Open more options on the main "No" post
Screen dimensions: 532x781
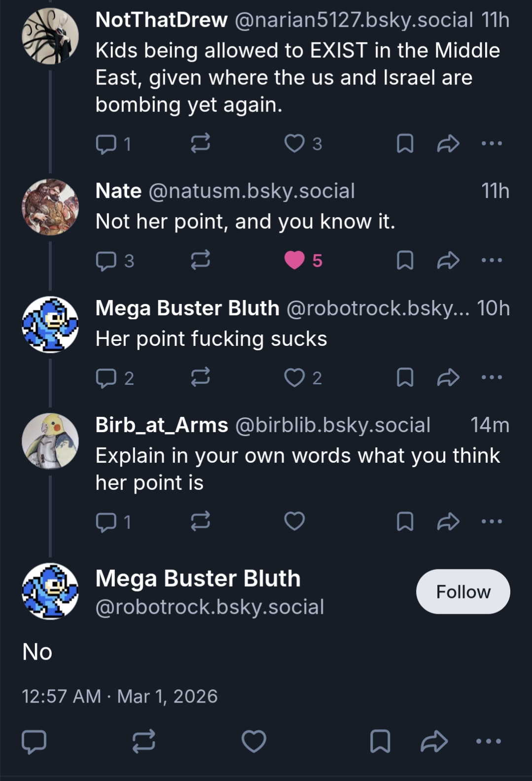pos(489,741)
